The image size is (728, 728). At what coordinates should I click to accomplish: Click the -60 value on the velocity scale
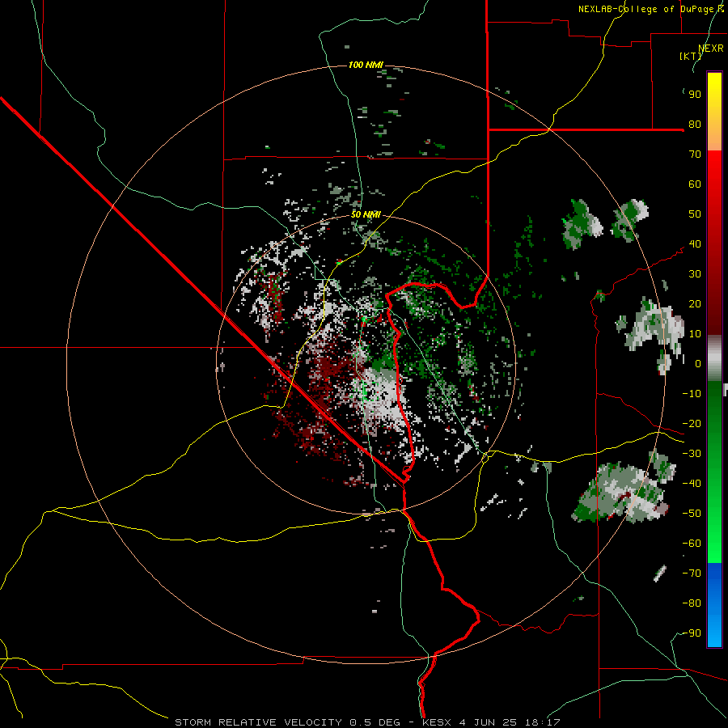[692, 544]
